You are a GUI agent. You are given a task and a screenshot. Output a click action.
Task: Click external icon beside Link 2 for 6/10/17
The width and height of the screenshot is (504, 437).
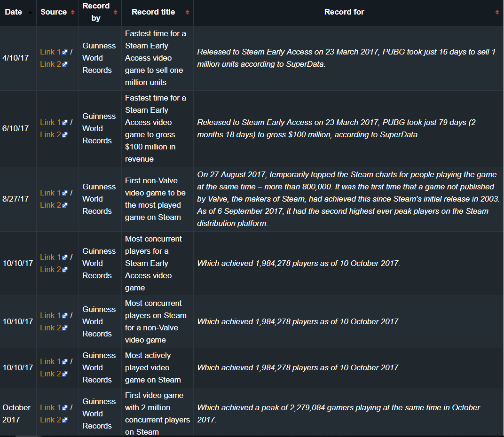64,135
